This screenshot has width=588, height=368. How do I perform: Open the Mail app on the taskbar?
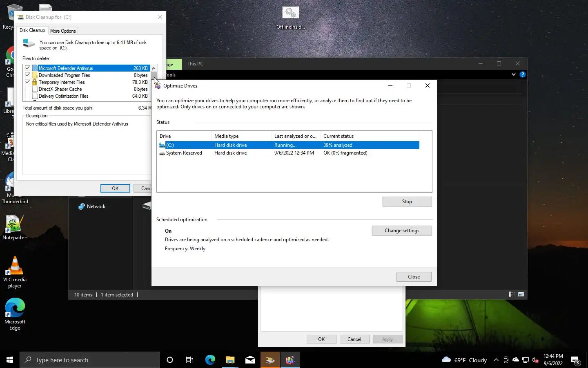tap(250, 360)
